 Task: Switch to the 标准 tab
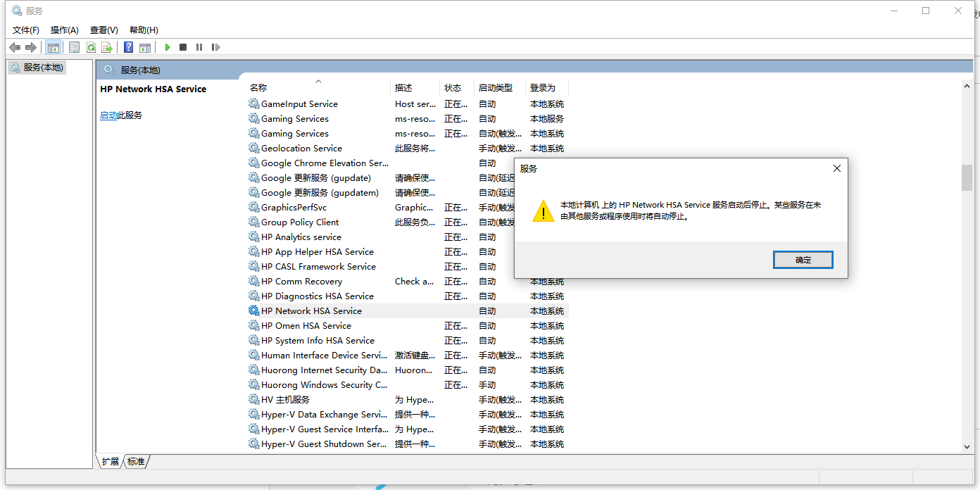(135, 462)
